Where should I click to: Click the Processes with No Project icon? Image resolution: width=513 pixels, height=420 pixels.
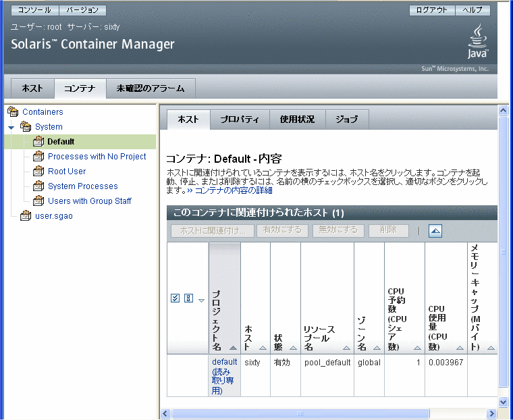coord(38,156)
